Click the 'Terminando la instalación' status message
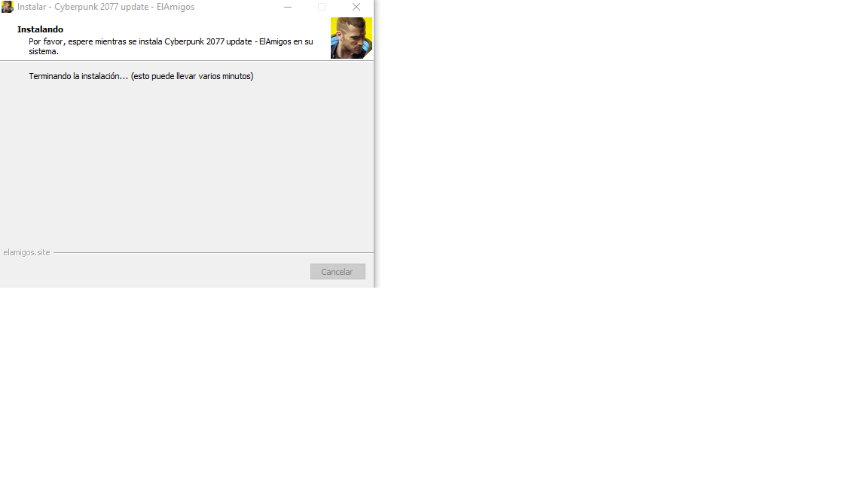Image resolution: width=868 pixels, height=488 pixels. [78, 76]
